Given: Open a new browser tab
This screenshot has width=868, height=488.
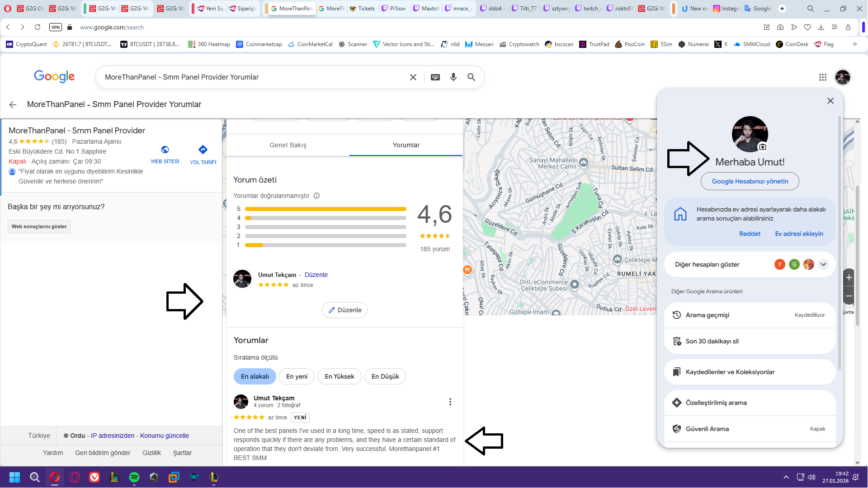Looking at the screenshot, I should pos(782,9).
